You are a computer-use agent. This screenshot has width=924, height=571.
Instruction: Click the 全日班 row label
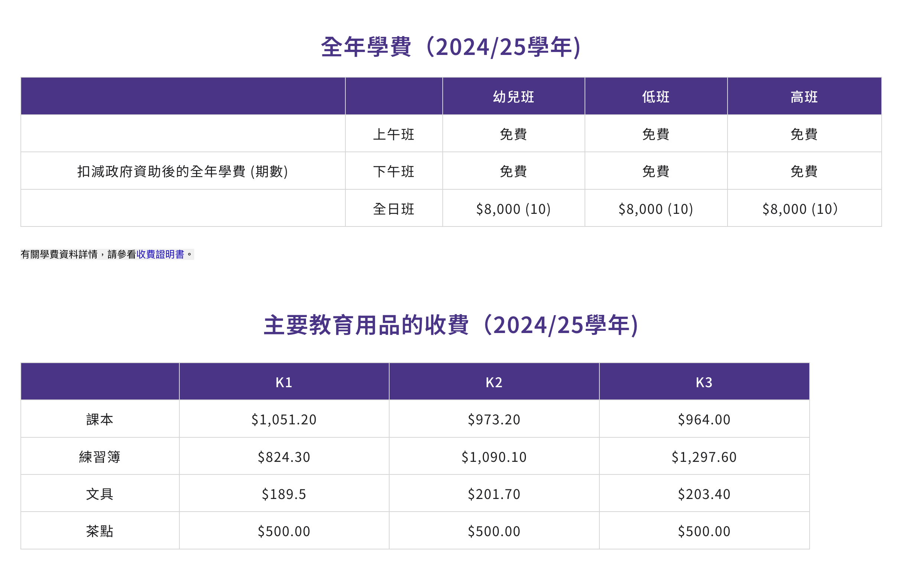[x=394, y=209]
